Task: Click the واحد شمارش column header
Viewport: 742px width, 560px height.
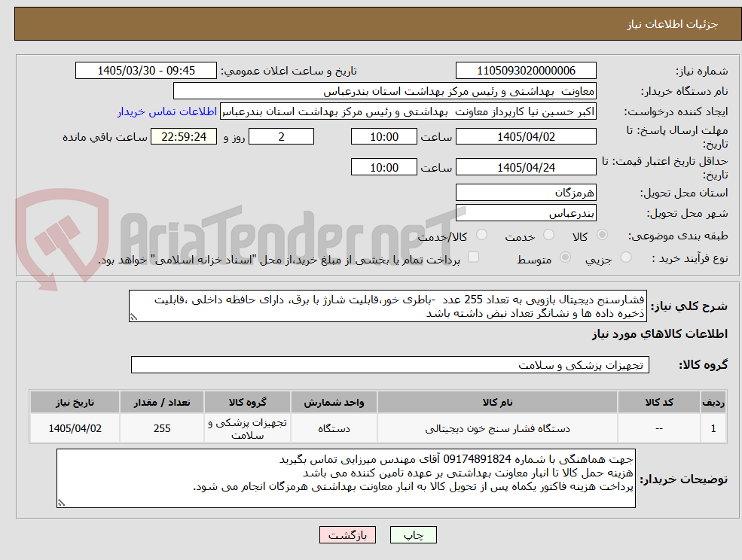Action: [x=334, y=402]
